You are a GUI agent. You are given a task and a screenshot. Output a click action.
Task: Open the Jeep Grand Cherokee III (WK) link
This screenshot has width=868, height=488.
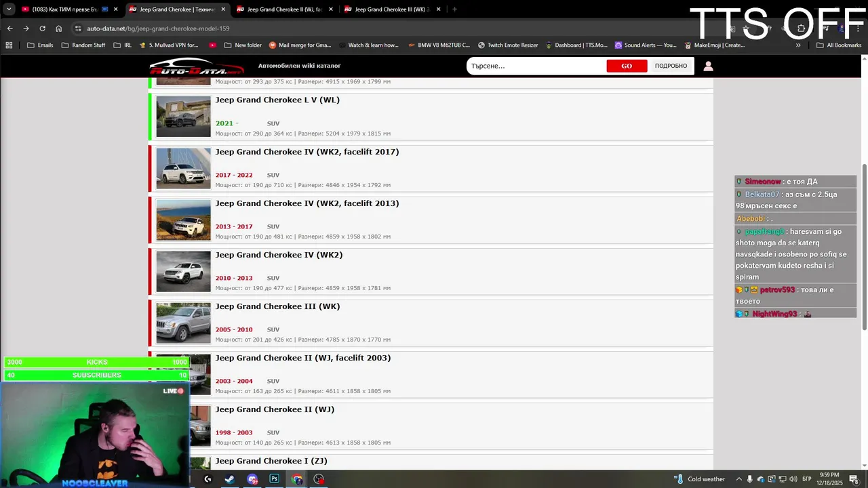tap(277, 306)
